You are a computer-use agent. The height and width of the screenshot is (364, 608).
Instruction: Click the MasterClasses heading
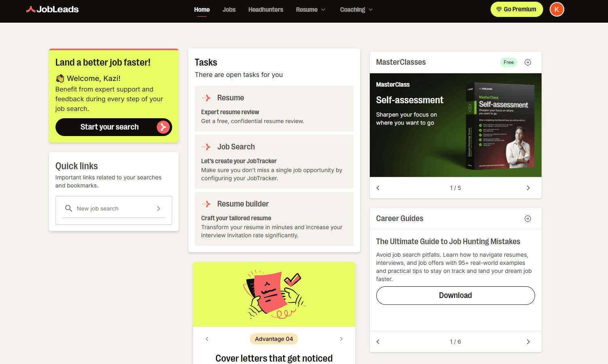pyautogui.click(x=401, y=62)
